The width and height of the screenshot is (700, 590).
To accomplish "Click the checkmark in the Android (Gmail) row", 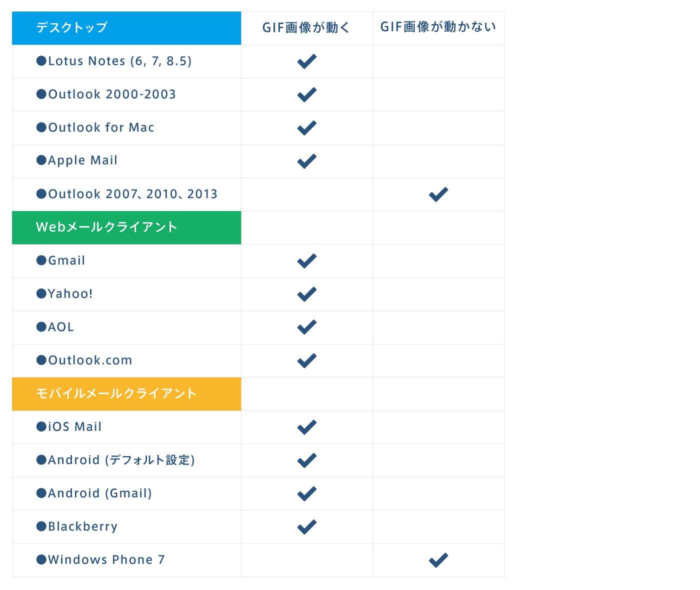I will pos(306,493).
